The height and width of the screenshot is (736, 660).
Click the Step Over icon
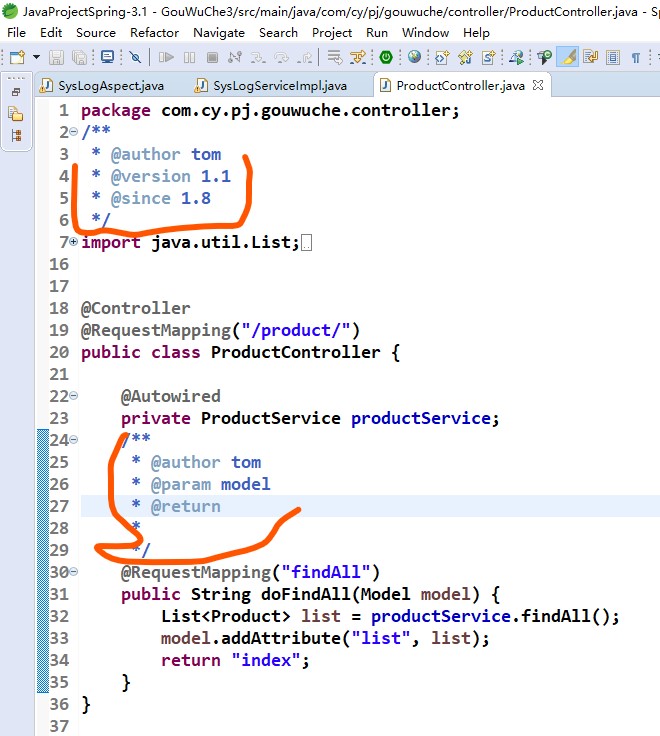tap(282, 57)
